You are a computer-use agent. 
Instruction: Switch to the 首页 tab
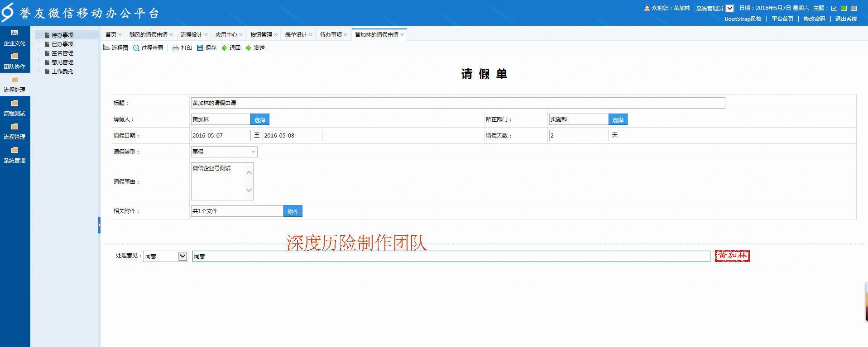(110, 35)
